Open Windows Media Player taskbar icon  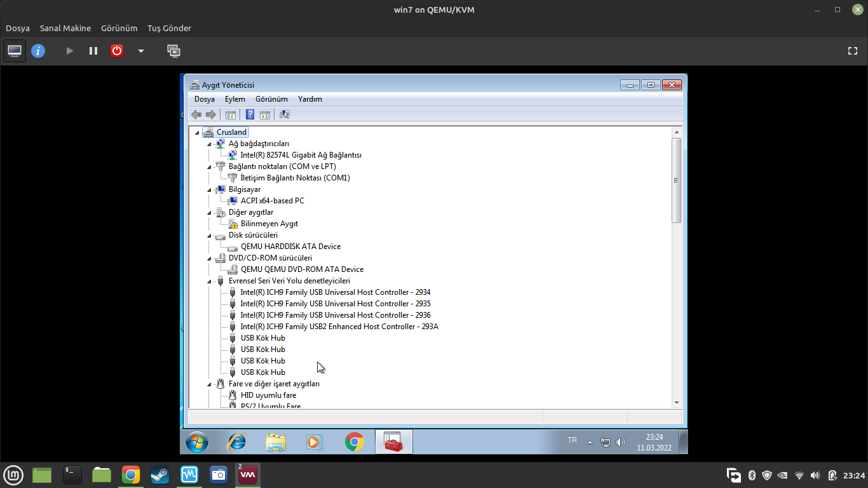(x=315, y=442)
